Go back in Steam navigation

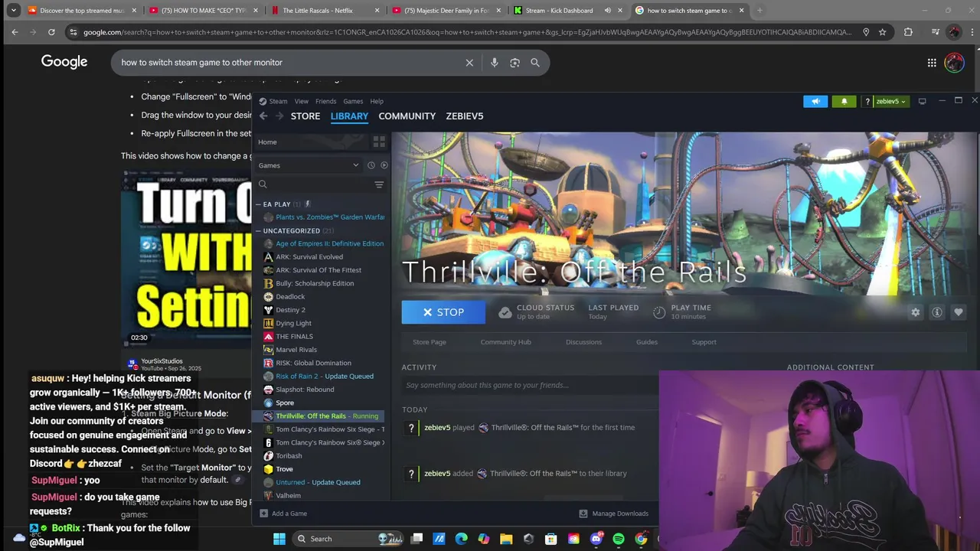click(x=263, y=116)
